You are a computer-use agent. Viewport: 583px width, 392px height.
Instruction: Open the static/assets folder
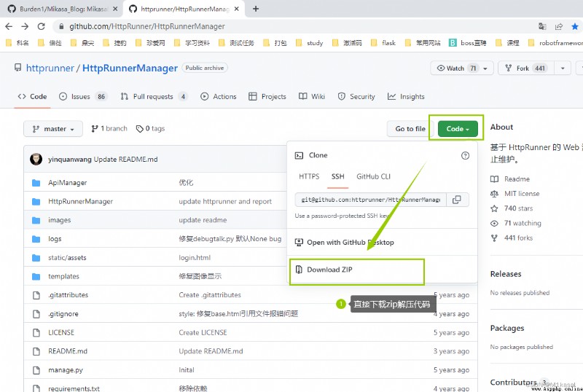(x=67, y=258)
